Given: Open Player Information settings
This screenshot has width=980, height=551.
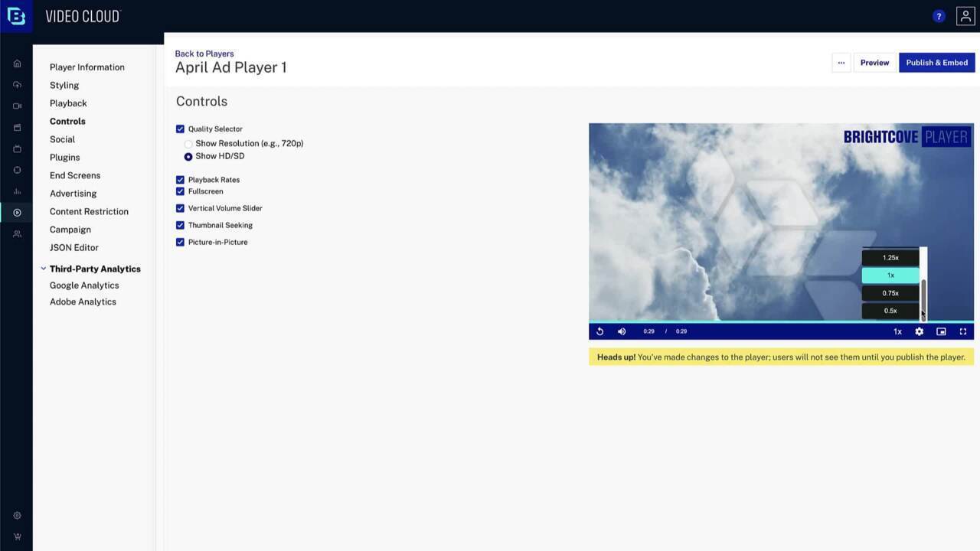Looking at the screenshot, I should coord(87,67).
